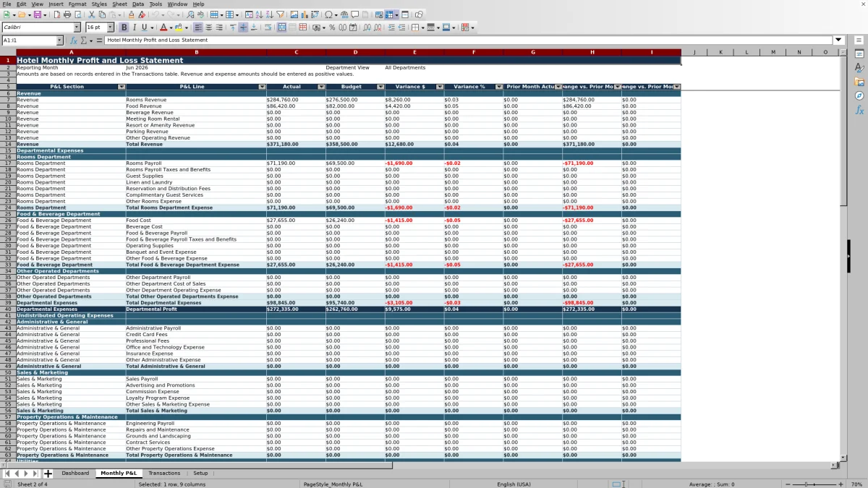
Task: Click the Print icon
Action: pyautogui.click(x=67, y=14)
